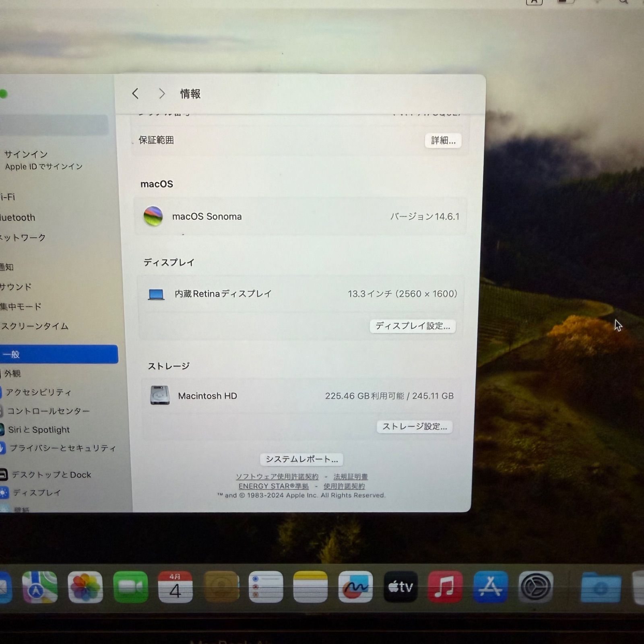Launch App Store from the Dock
The image size is (644, 644).
490,587
